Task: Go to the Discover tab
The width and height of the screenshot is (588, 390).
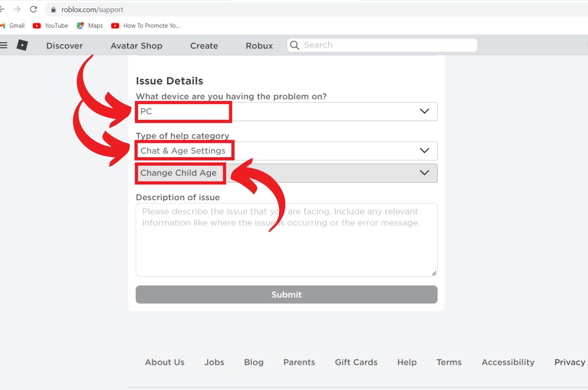Action: pos(64,46)
